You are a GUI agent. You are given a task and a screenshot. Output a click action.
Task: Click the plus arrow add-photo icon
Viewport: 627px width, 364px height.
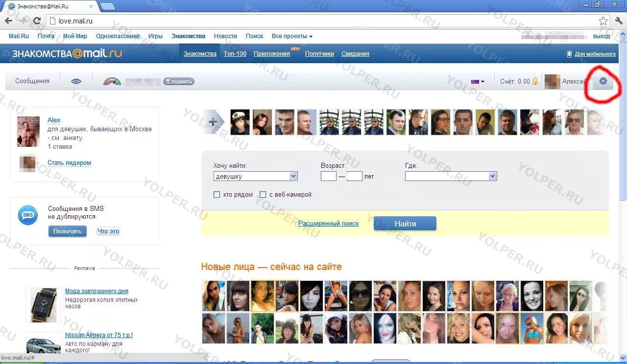click(213, 122)
